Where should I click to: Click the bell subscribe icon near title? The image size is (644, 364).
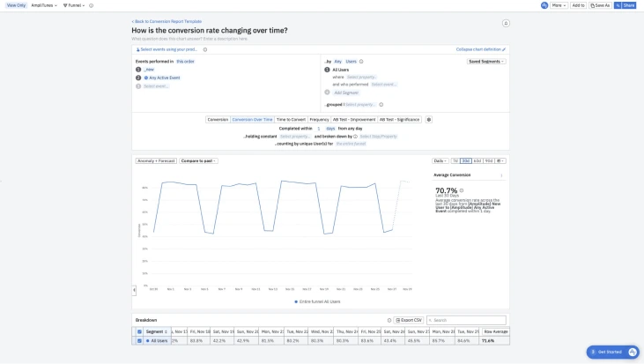pyautogui.click(x=506, y=23)
